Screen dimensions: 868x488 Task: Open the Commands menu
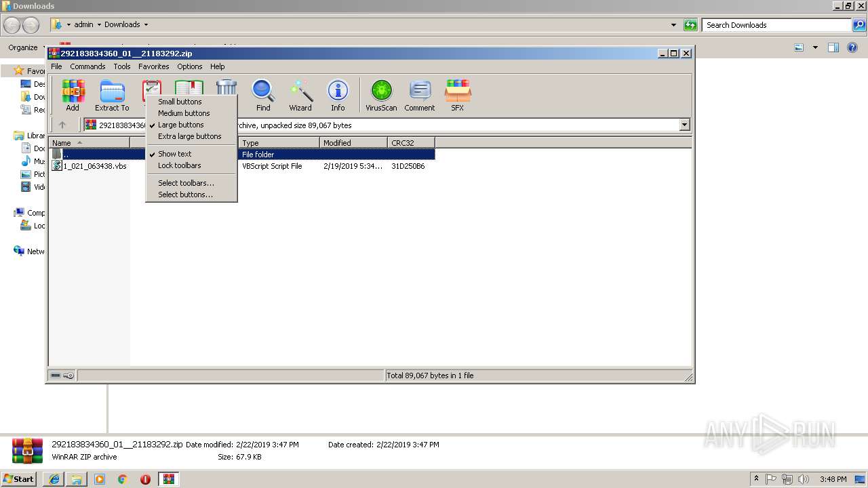(87, 66)
